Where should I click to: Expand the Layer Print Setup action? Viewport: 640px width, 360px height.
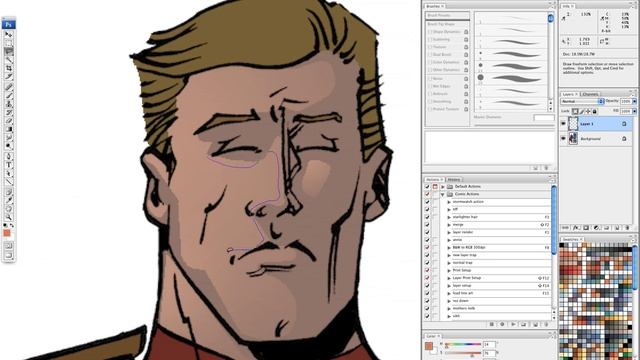click(x=449, y=278)
